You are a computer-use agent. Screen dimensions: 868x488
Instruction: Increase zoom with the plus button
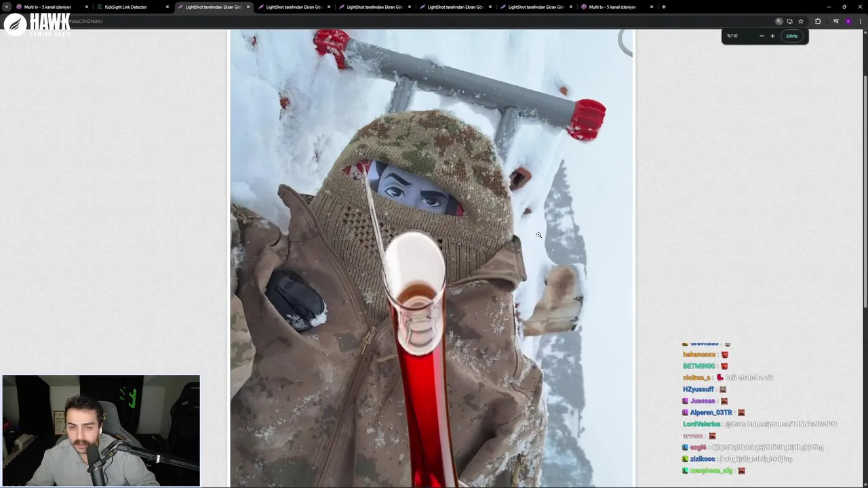pyautogui.click(x=772, y=36)
